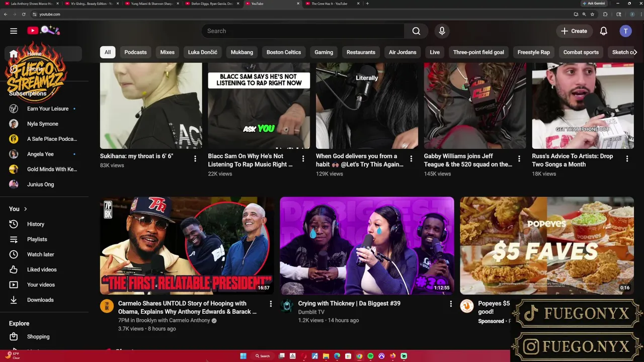Select the Mixes filter chip
The width and height of the screenshot is (644, 362).
(167, 52)
